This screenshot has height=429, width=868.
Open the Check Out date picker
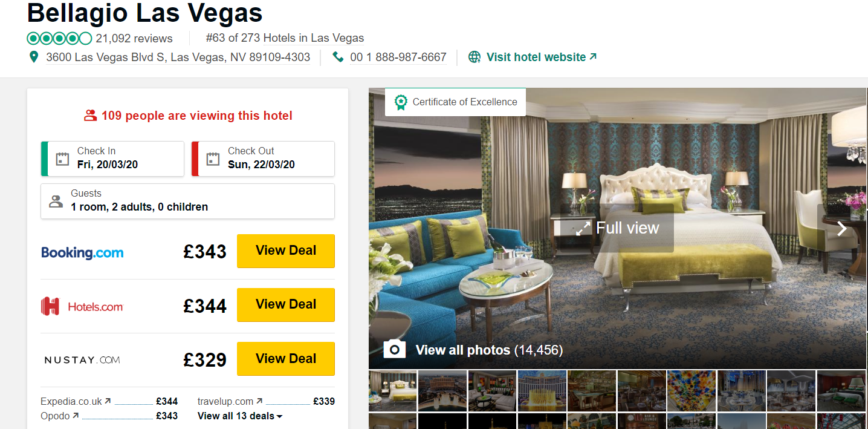pyautogui.click(x=263, y=159)
